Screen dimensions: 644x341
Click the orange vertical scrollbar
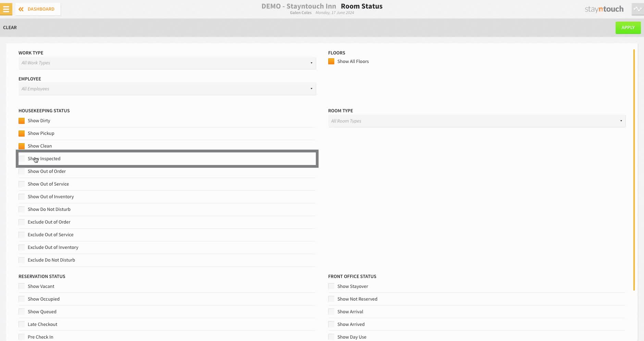[x=634, y=170]
